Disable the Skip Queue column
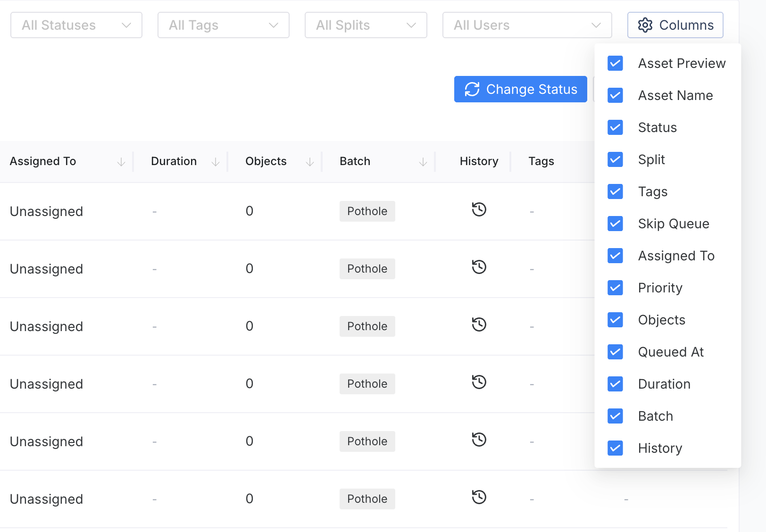 tap(615, 224)
